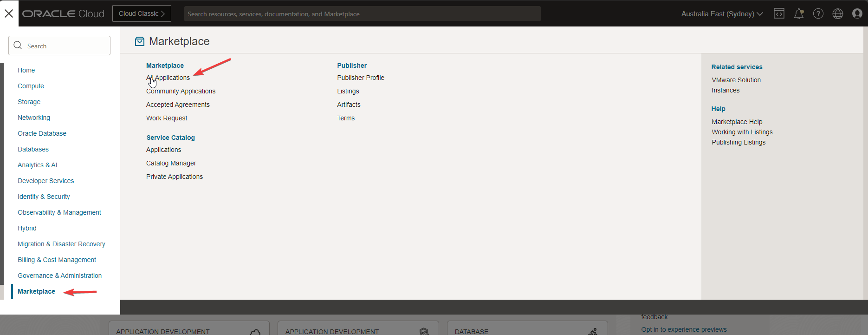Open the user profile avatar icon
This screenshot has width=868, height=335.
857,14
